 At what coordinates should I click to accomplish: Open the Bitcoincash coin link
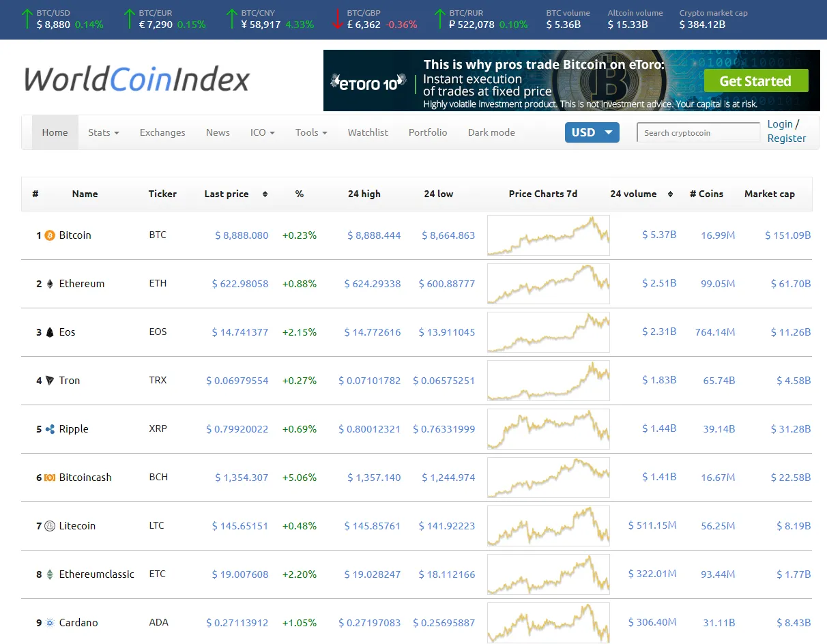tap(85, 478)
